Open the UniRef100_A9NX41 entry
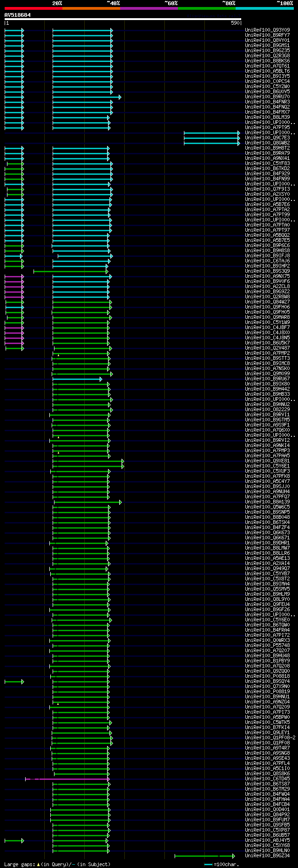 (x=267, y=158)
